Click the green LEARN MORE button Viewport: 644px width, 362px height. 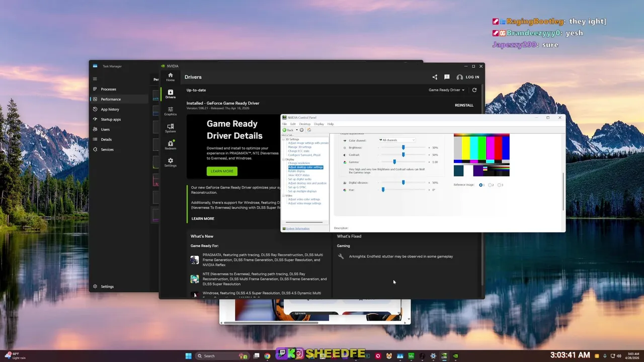point(222,171)
